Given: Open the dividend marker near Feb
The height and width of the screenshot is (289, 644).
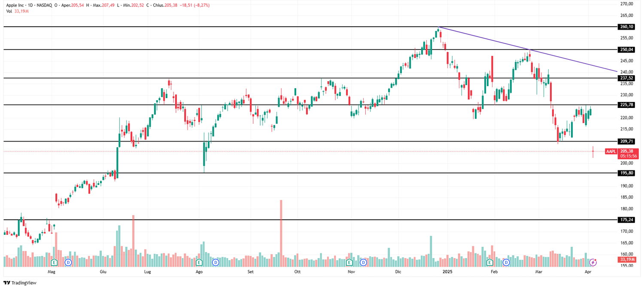Looking at the screenshot, I should pyautogui.click(x=506, y=262).
